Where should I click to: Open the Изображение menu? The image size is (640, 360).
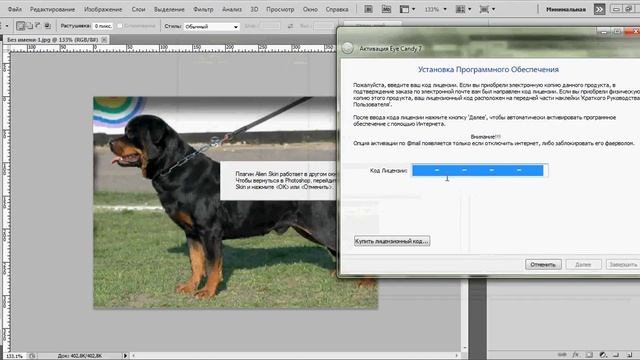point(103,9)
